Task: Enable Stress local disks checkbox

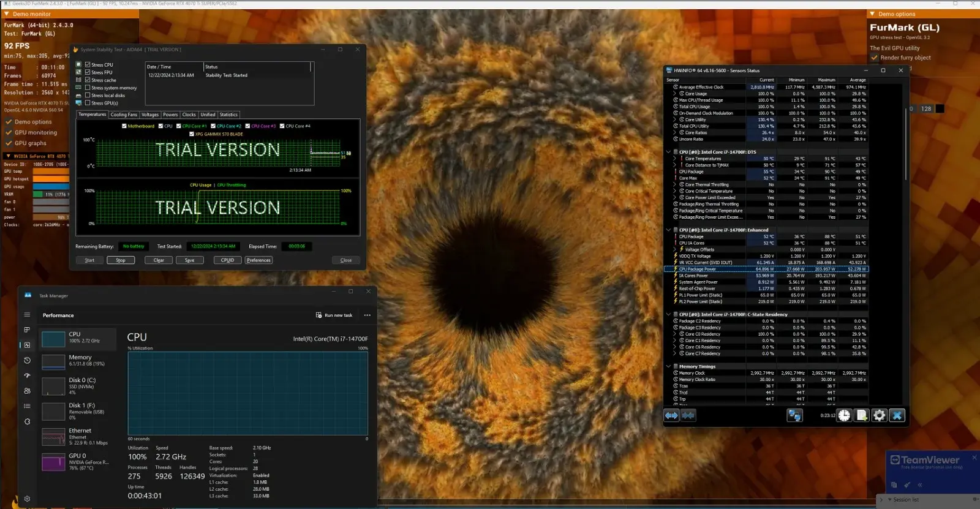Action: tap(88, 96)
